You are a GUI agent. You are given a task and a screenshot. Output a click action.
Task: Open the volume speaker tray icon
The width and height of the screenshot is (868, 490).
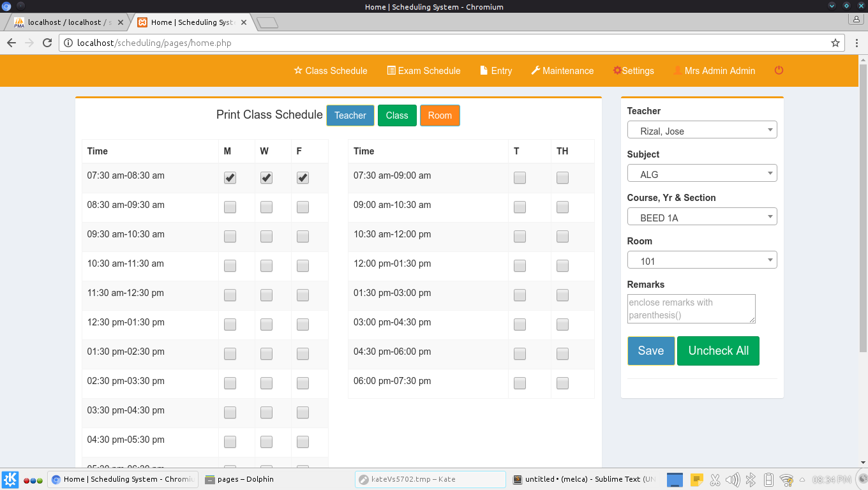[733, 479]
